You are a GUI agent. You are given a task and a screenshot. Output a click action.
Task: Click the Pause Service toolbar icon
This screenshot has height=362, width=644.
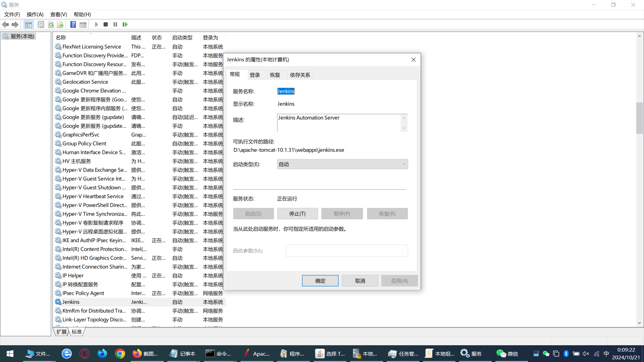tap(115, 24)
